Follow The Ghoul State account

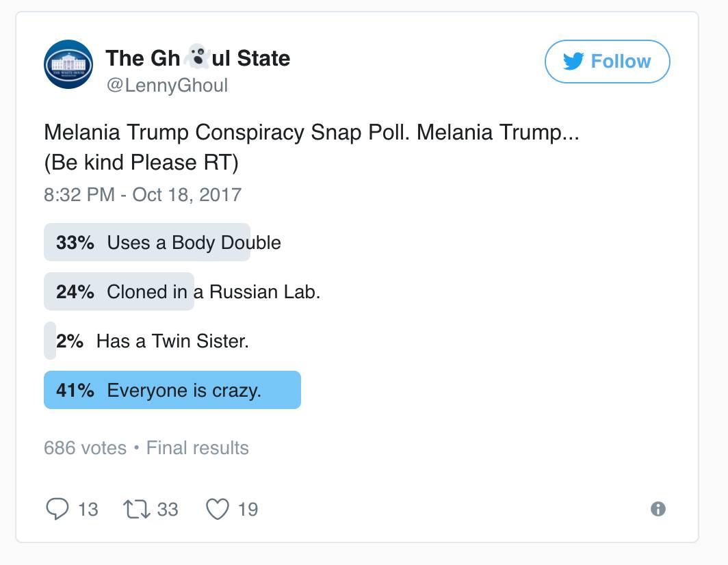click(608, 62)
